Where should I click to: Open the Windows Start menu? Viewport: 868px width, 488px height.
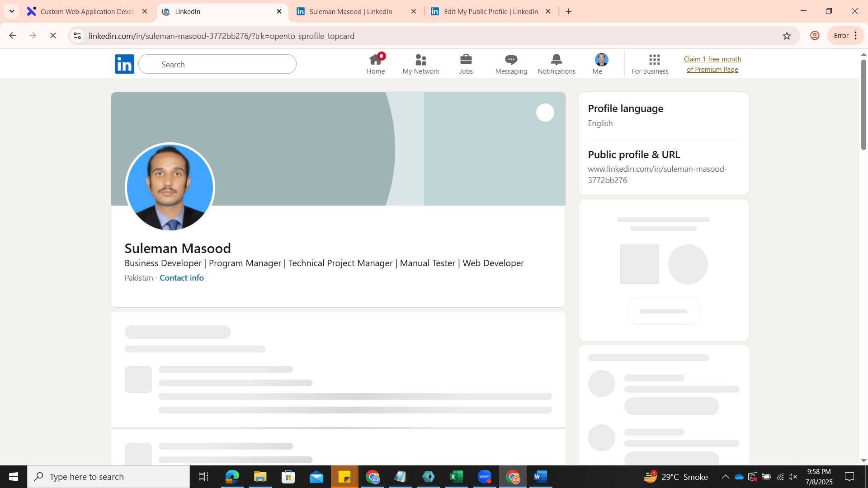point(14,477)
